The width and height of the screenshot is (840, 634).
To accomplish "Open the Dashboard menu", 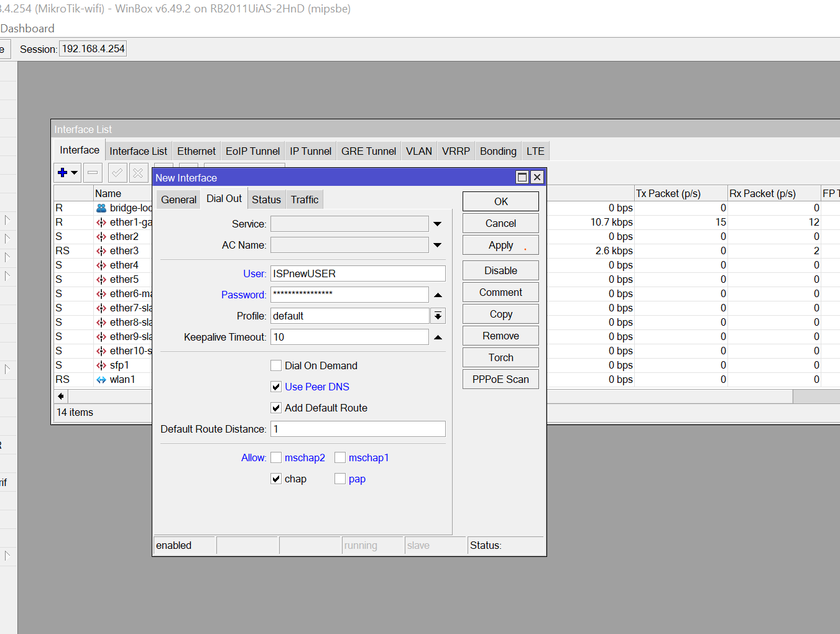I will click(27, 29).
